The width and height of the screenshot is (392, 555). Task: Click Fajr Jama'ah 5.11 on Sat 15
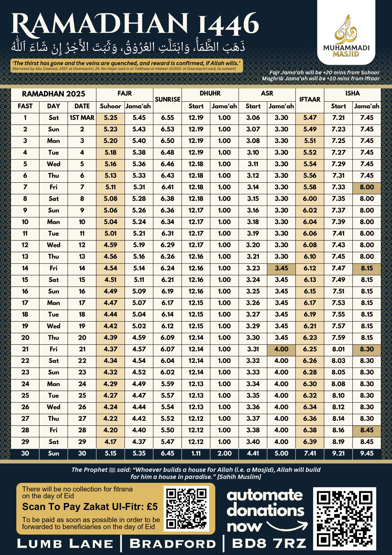[139, 280]
